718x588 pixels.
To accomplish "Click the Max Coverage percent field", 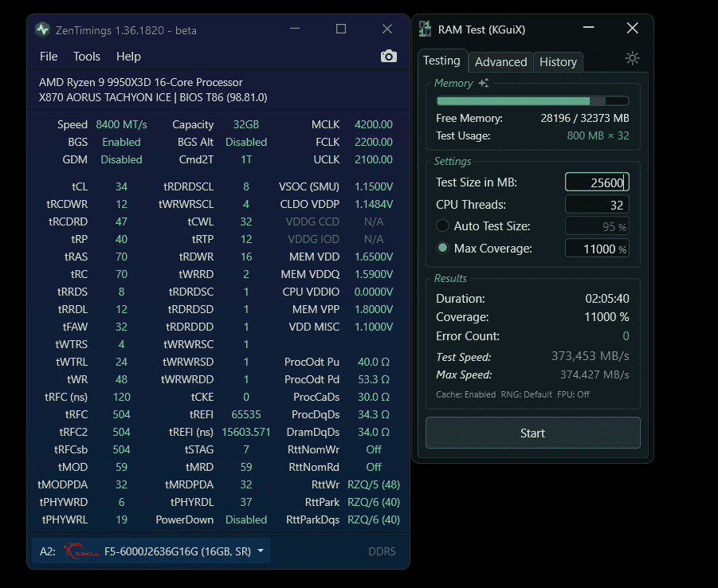I will [597, 249].
